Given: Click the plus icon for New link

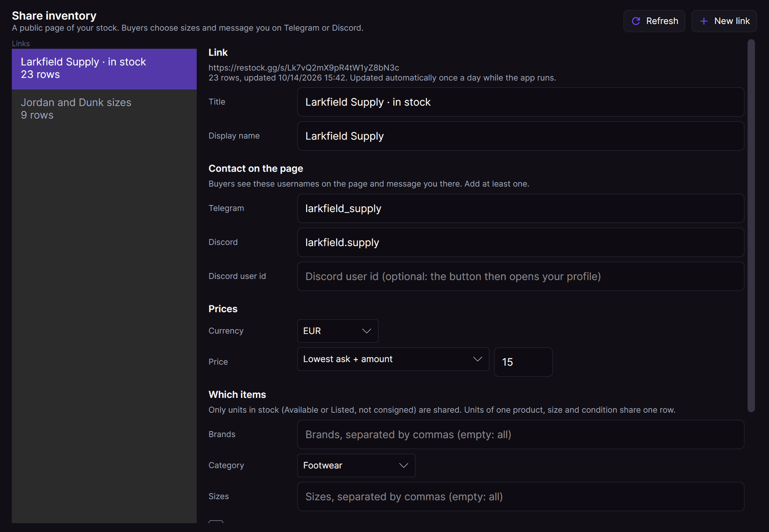Looking at the screenshot, I should [x=704, y=21].
